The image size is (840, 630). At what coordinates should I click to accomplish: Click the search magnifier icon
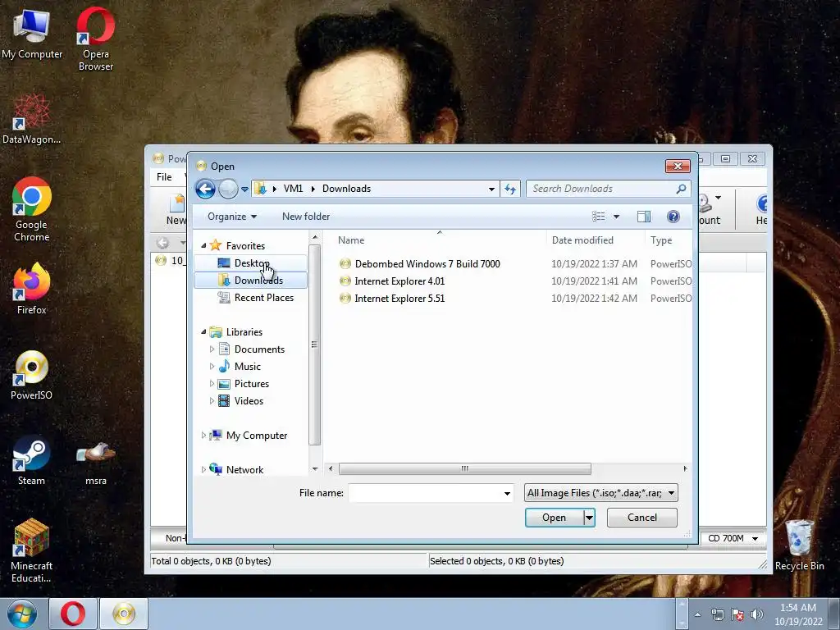point(681,189)
